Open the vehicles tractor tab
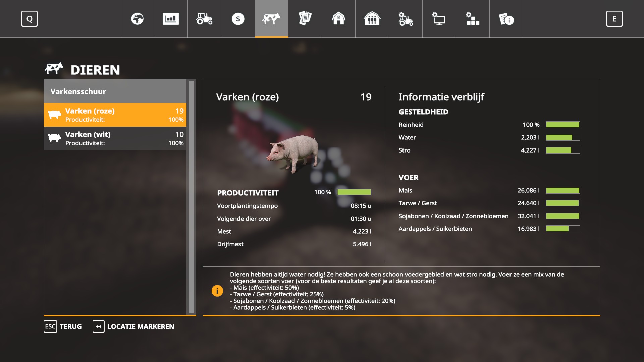The image size is (644, 362). [204, 19]
